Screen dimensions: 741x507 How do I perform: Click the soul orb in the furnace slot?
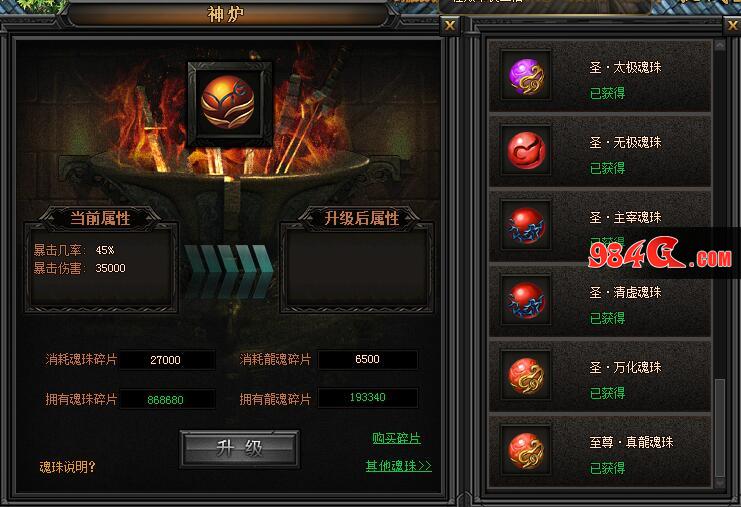click(x=229, y=103)
